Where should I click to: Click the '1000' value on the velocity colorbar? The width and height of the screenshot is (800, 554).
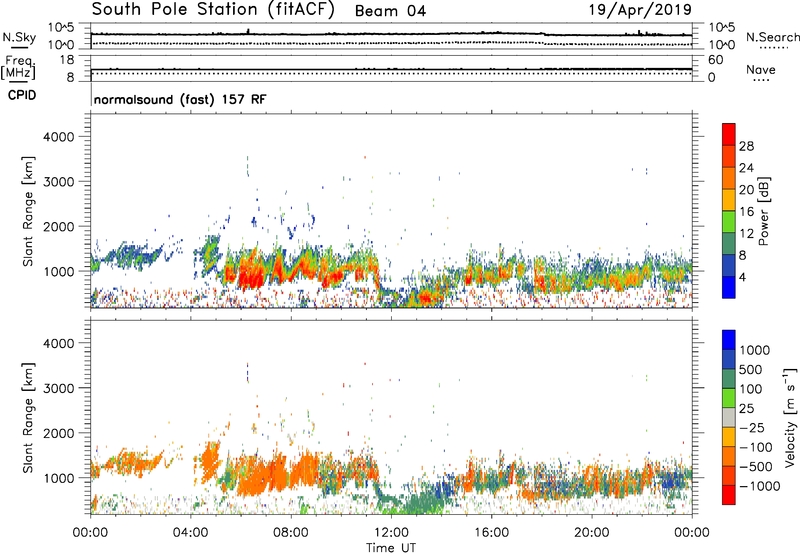click(x=754, y=350)
